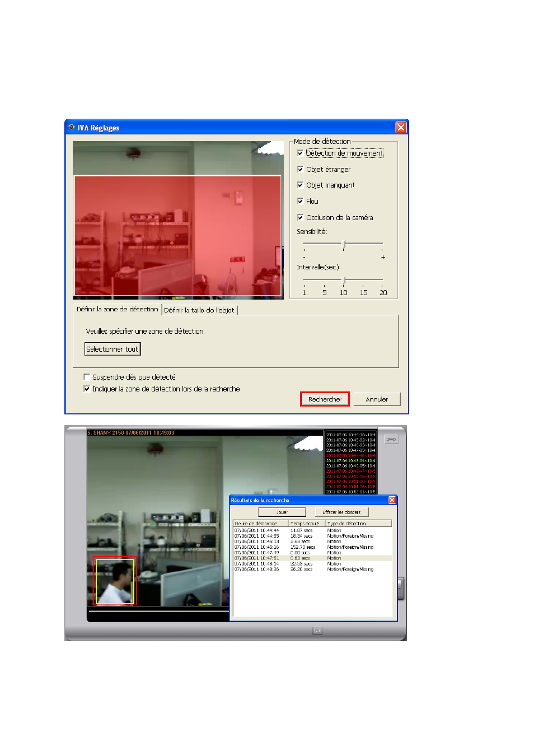Select recording entry 2011-07-06 10-45-02
Viewport: 534px width, 756px height.
(x=351, y=440)
